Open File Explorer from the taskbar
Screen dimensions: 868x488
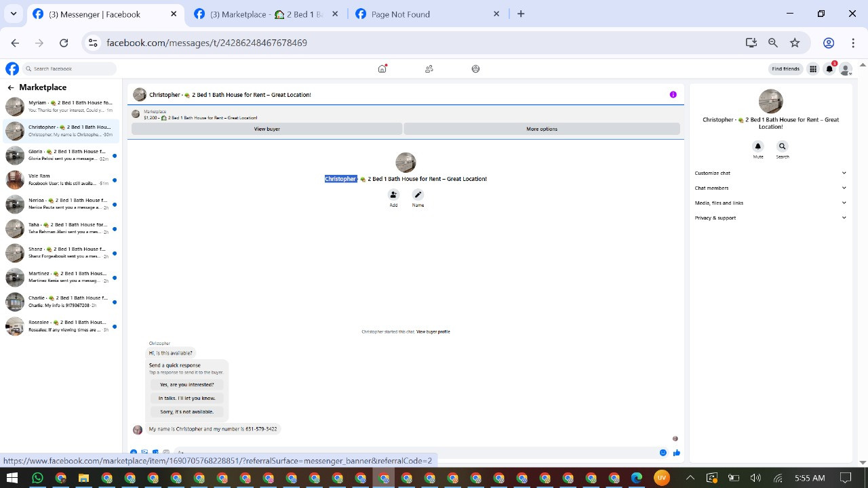click(x=83, y=478)
